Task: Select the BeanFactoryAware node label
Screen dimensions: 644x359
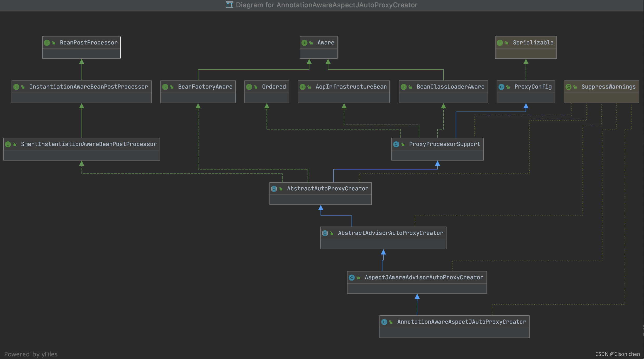Action: pos(205,87)
